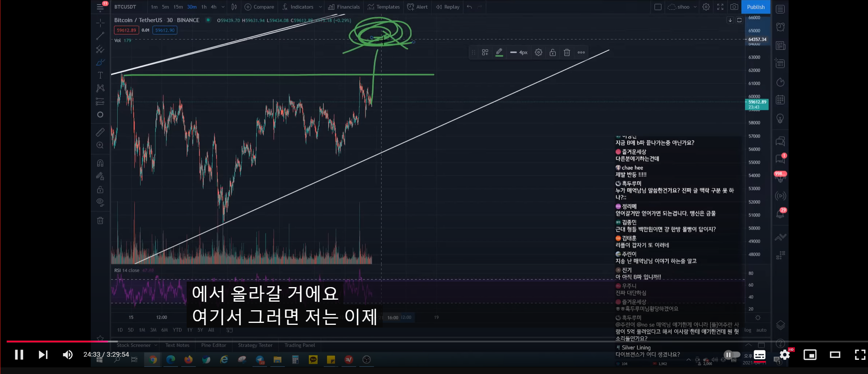Screen dimensions: 868x374
Task: Pause the YouTube video
Action: pos(19,355)
